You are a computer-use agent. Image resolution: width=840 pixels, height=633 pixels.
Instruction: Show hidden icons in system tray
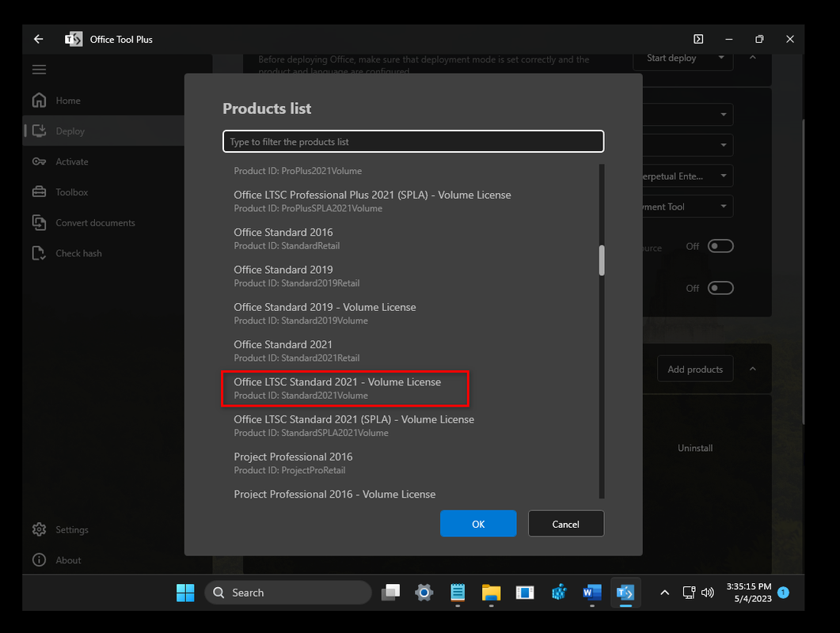(664, 593)
